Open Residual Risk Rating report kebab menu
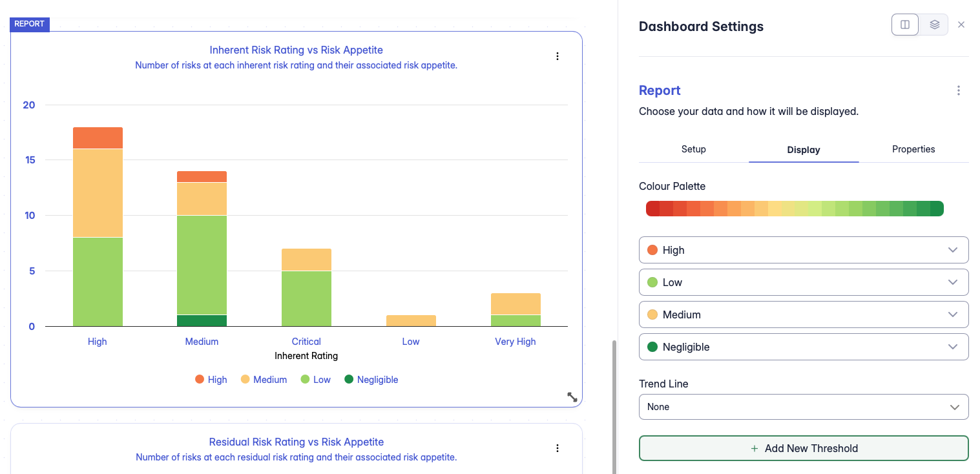Image resolution: width=980 pixels, height=474 pixels. pyautogui.click(x=558, y=448)
